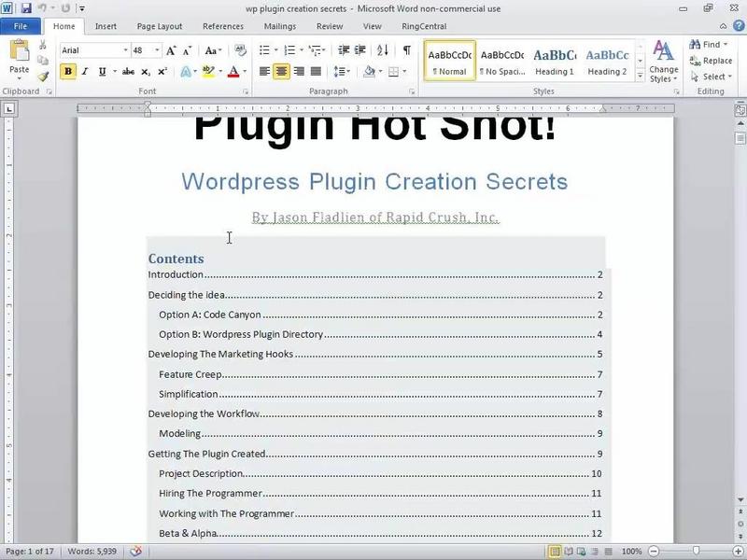Toggle Bold formatting

[68, 72]
